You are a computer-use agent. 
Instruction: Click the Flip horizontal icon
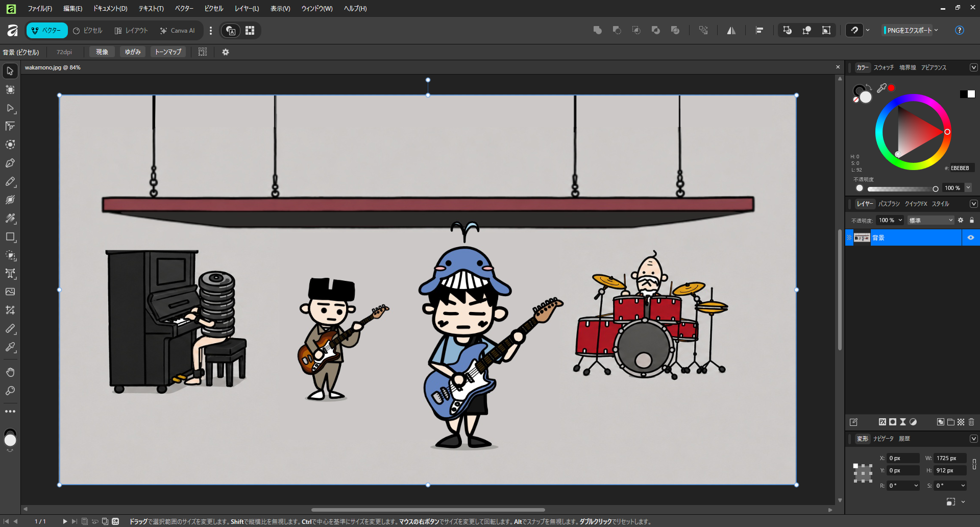(731, 30)
